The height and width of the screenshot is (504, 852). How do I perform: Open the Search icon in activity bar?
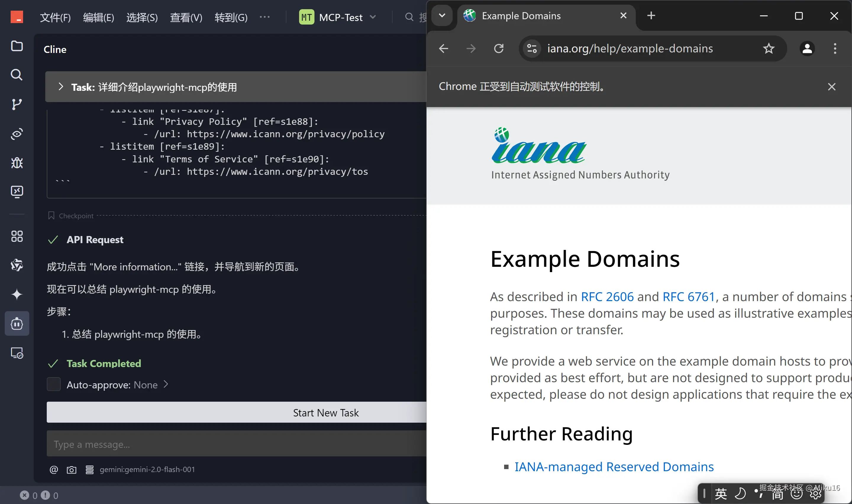pos(17,75)
